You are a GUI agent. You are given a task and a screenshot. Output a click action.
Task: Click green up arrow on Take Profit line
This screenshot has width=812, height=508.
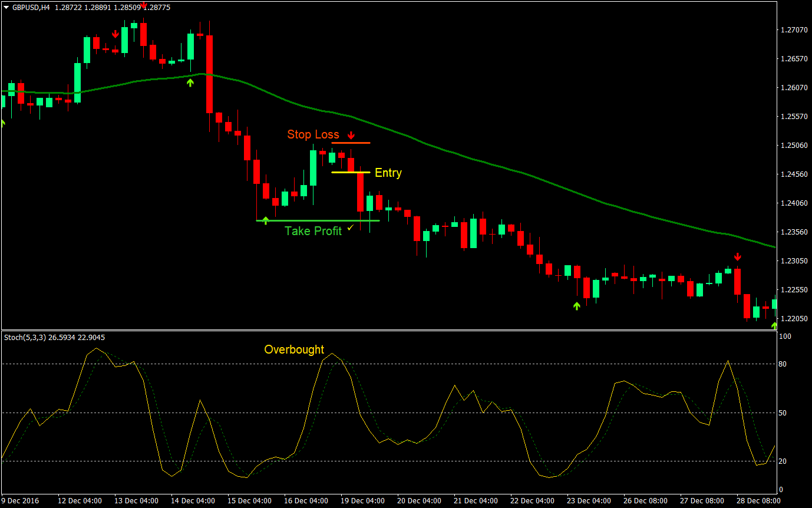(265, 220)
